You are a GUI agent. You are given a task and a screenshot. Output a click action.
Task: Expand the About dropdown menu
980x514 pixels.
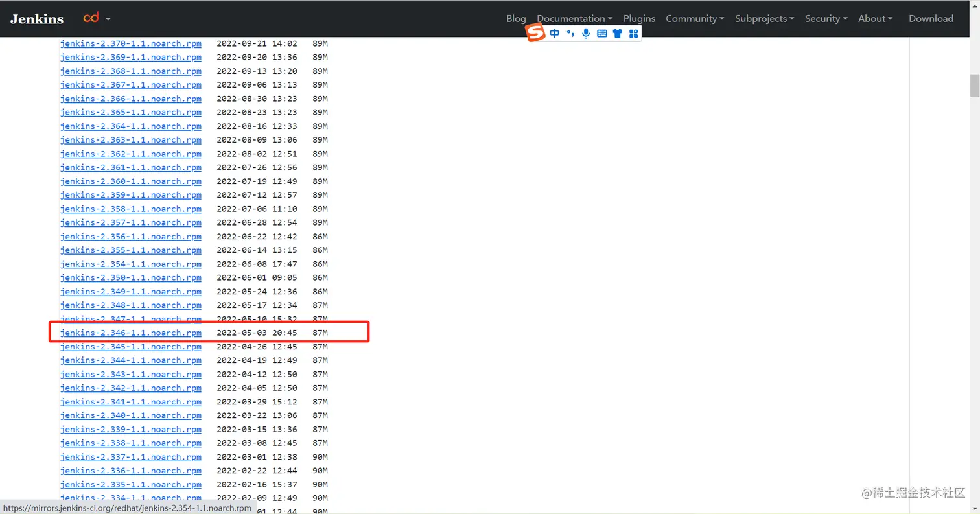pyautogui.click(x=875, y=19)
